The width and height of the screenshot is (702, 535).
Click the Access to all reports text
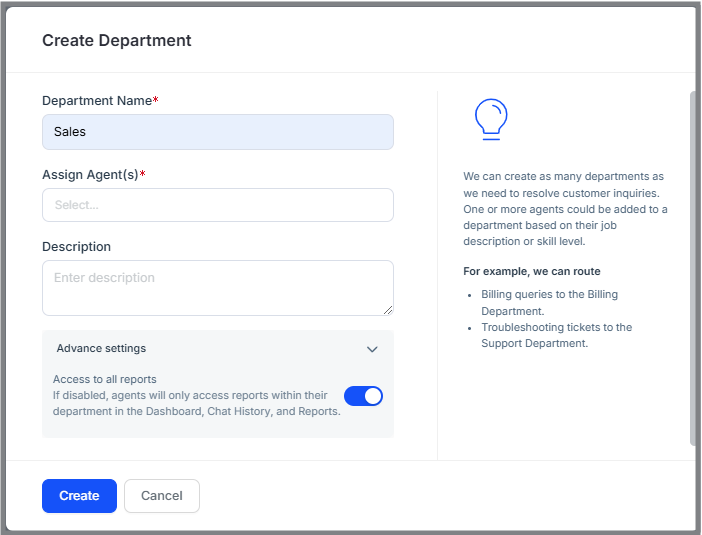pyautogui.click(x=105, y=379)
